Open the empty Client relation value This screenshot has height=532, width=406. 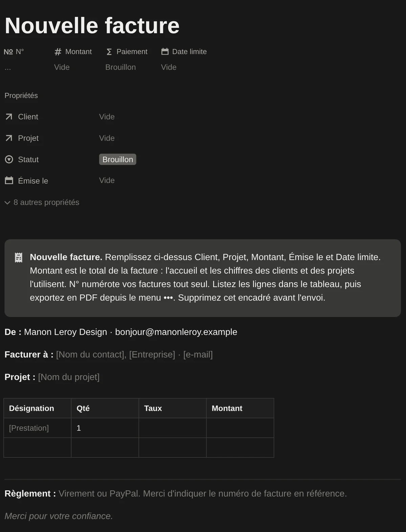tap(107, 117)
